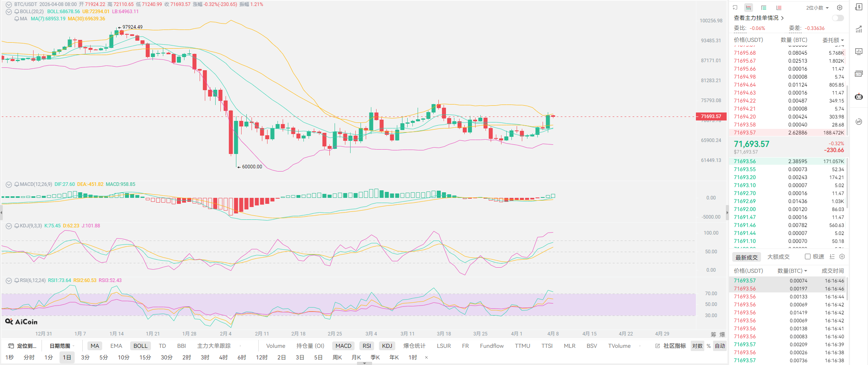
Task: Show buy orders only (green list icon)
Action: click(764, 8)
